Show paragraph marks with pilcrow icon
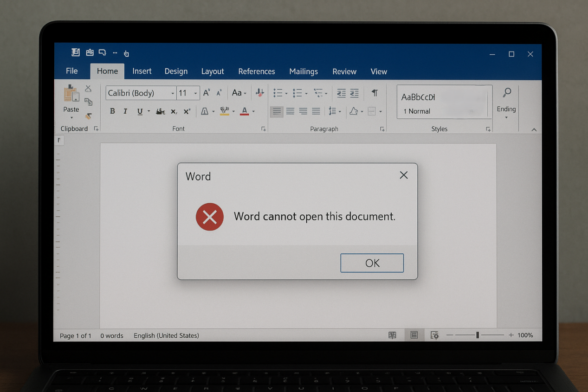Viewport: 588px width, 392px height. coord(375,93)
